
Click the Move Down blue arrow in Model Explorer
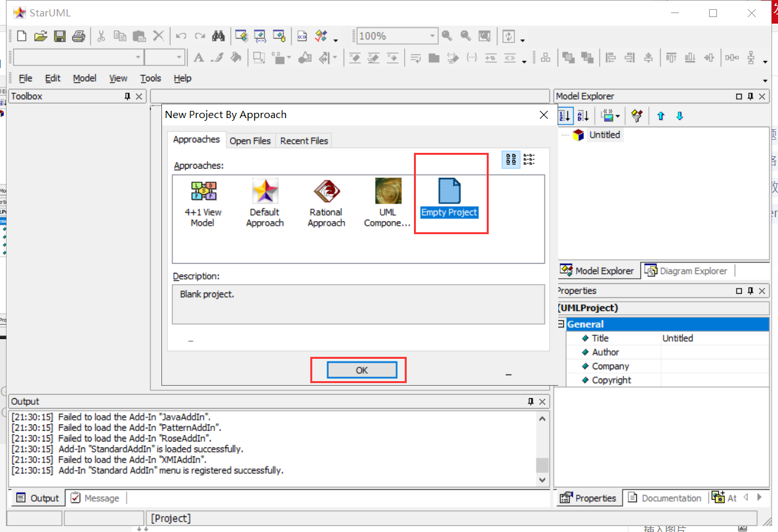[680, 116]
